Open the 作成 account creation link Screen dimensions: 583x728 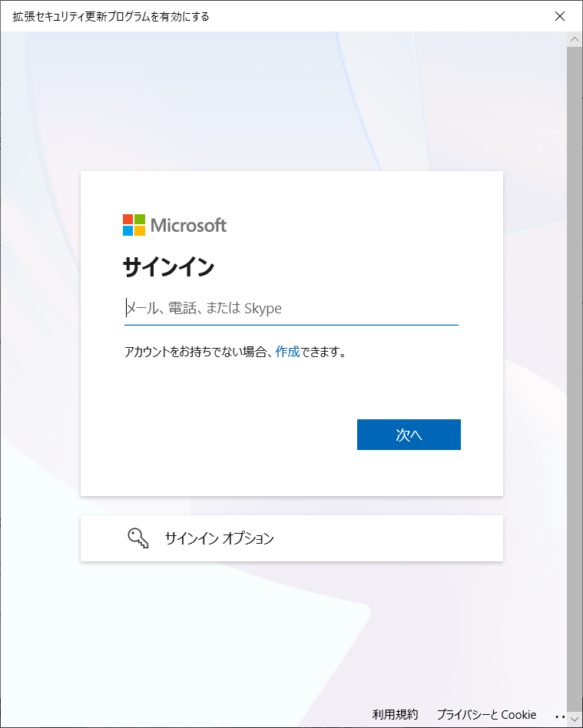(x=287, y=352)
